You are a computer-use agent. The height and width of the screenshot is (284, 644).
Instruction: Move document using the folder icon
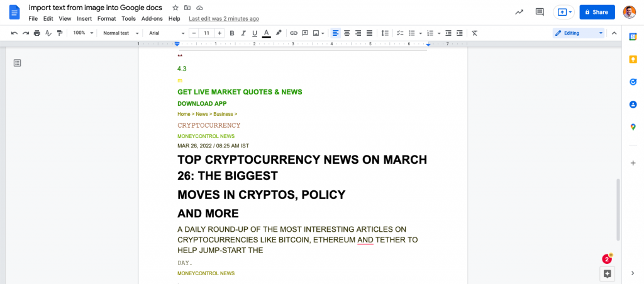(x=187, y=8)
